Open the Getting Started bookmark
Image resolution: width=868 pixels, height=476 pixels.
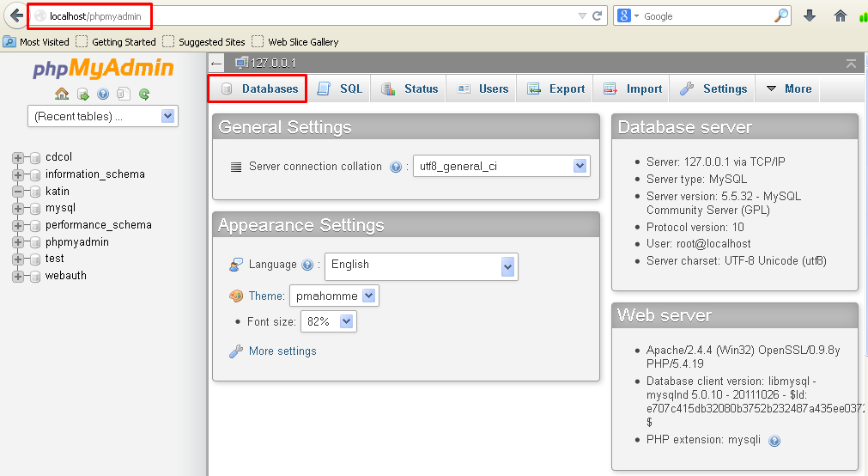point(116,42)
